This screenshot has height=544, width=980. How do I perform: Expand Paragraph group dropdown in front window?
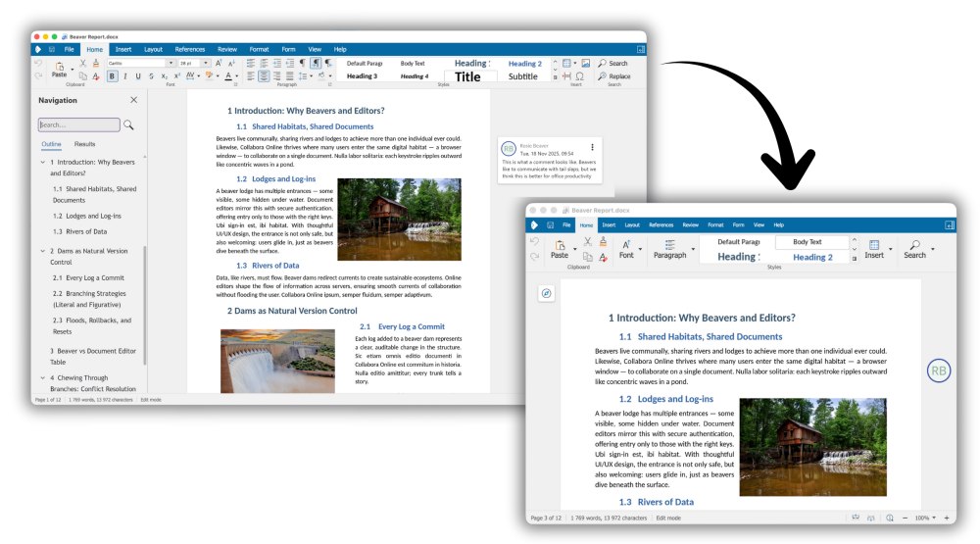coord(693,249)
